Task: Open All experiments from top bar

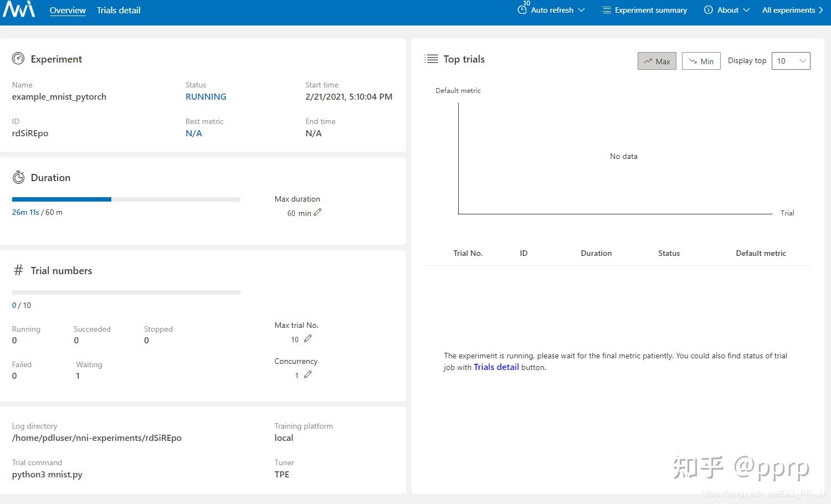Action: click(x=789, y=9)
